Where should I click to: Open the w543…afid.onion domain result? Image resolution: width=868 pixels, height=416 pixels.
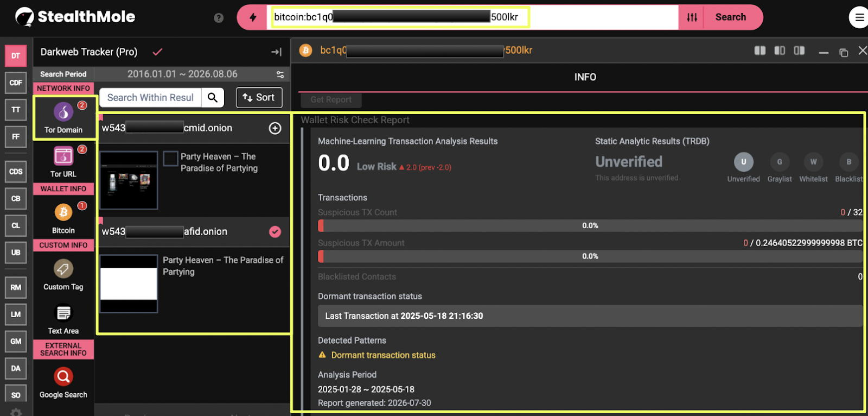click(164, 232)
